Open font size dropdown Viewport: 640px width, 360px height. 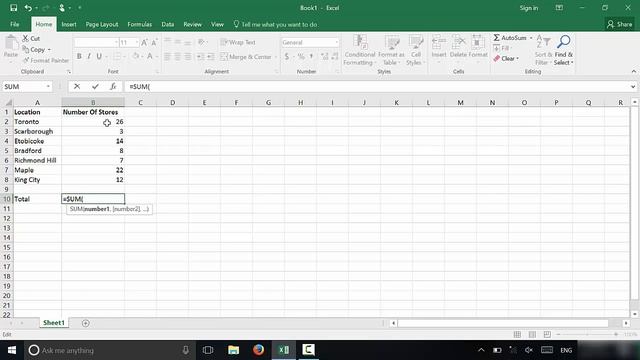(136, 42)
